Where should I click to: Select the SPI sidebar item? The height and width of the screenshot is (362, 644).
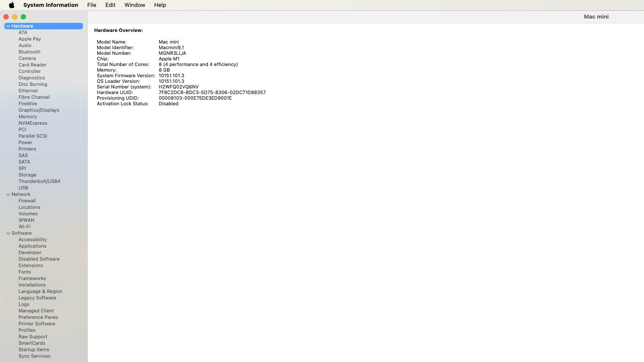click(x=22, y=169)
